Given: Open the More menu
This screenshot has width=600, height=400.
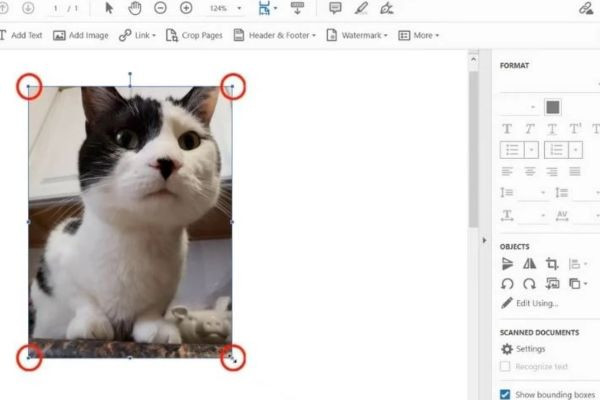Looking at the screenshot, I should 418,35.
